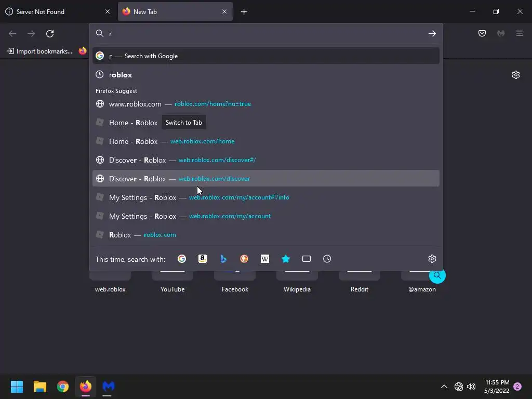Open the Malwarebytes extension icon
The image size is (532, 399).
point(501,33)
